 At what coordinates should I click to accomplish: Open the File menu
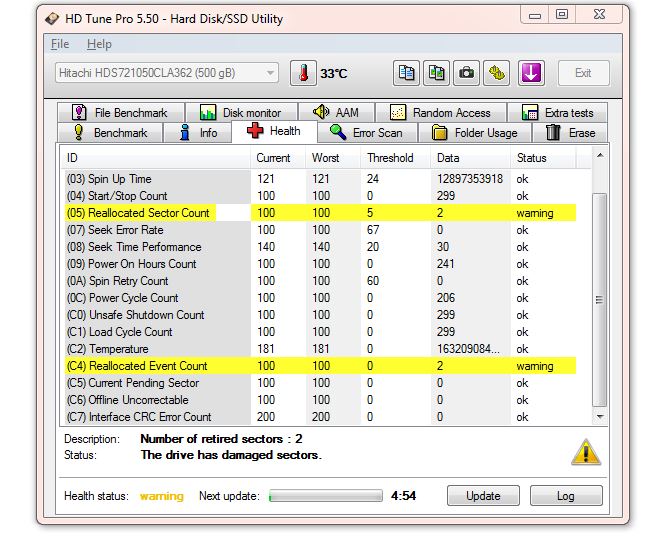(60, 44)
